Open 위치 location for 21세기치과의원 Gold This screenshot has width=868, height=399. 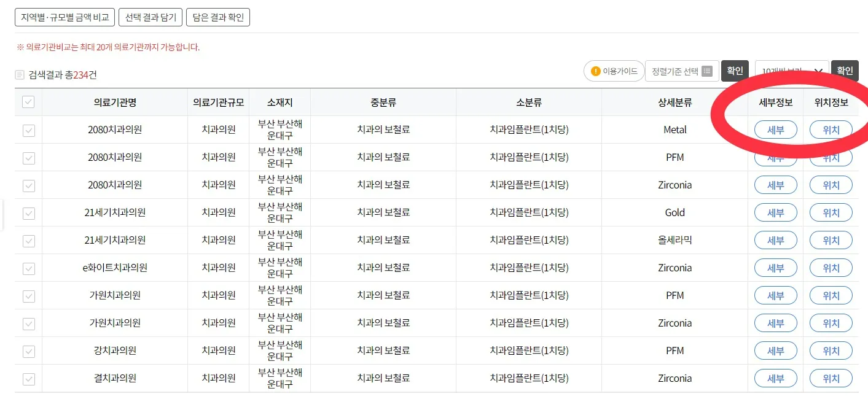pyautogui.click(x=831, y=212)
